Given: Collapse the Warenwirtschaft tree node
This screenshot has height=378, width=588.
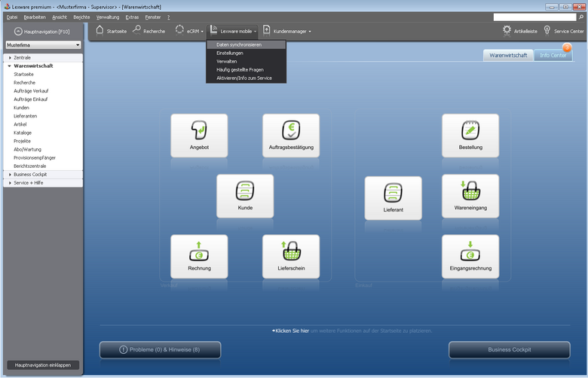Looking at the screenshot, I should [10, 66].
